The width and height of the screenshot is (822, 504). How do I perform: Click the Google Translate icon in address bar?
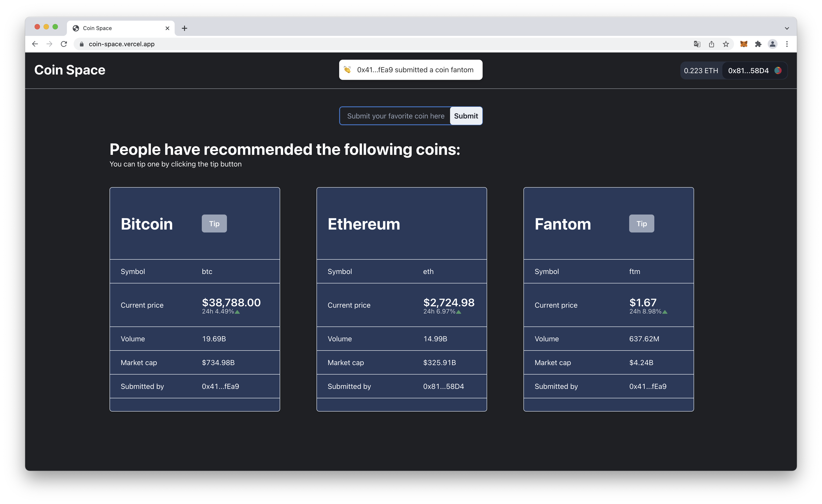click(697, 44)
